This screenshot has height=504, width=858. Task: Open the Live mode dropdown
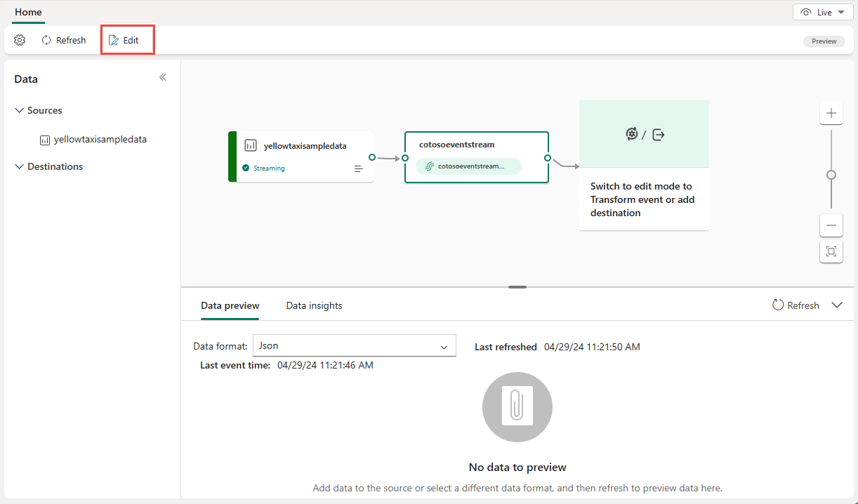823,12
